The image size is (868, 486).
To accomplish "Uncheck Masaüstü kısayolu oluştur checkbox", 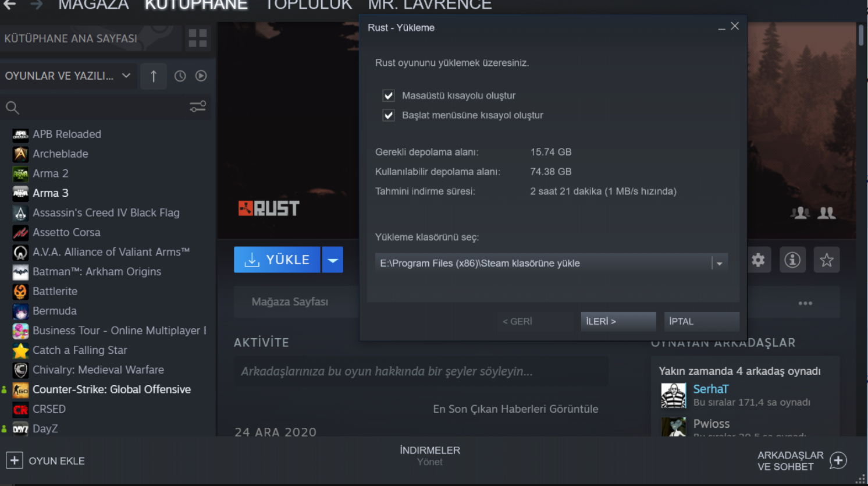I will tap(389, 95).
